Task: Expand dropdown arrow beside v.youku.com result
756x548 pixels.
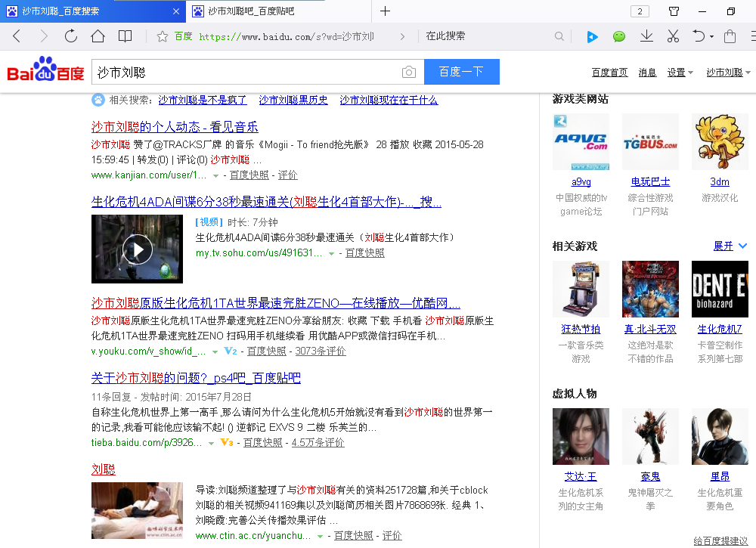Action: pyautogui.click(x=215, y=351)
